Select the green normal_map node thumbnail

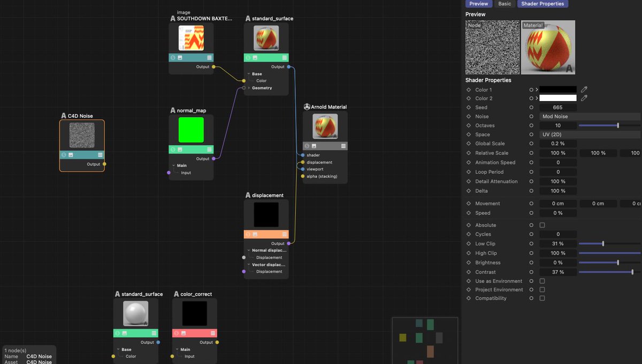(191, 130)
